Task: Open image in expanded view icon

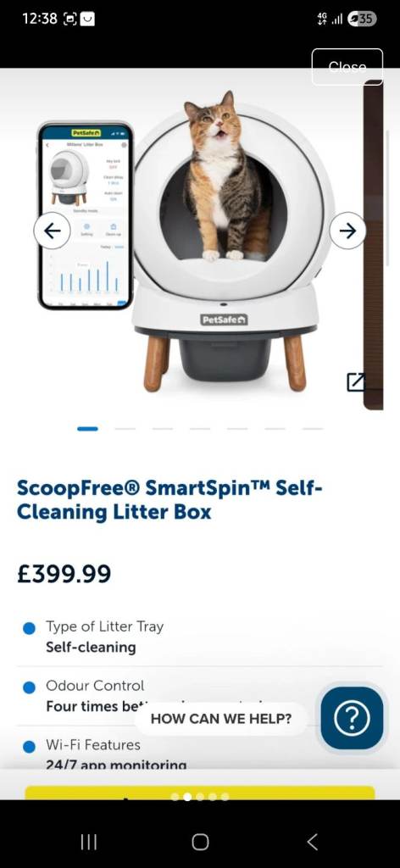Action: [356, 382]
